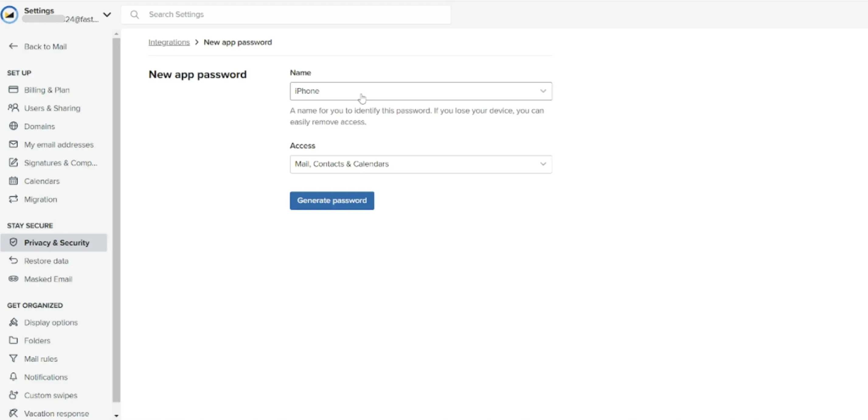Click the Masked Email mask icon
Image resolution: width=868 pixels, height=420 pixels.
[x=13, y=279]
